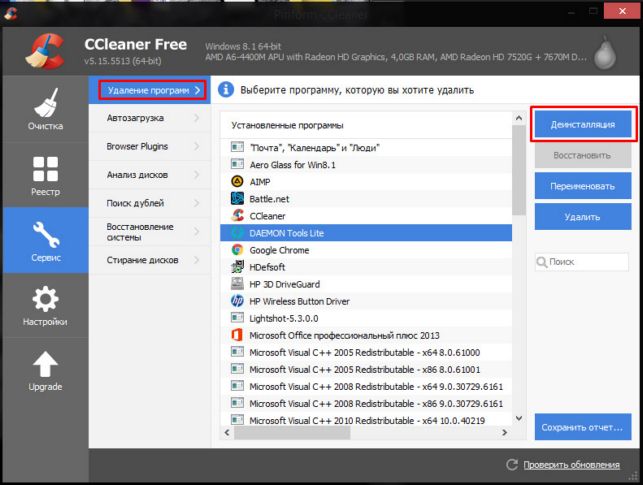Viewport: 643px width, 485px height.
Task: Click the Восстановить button
Action: 583,155
